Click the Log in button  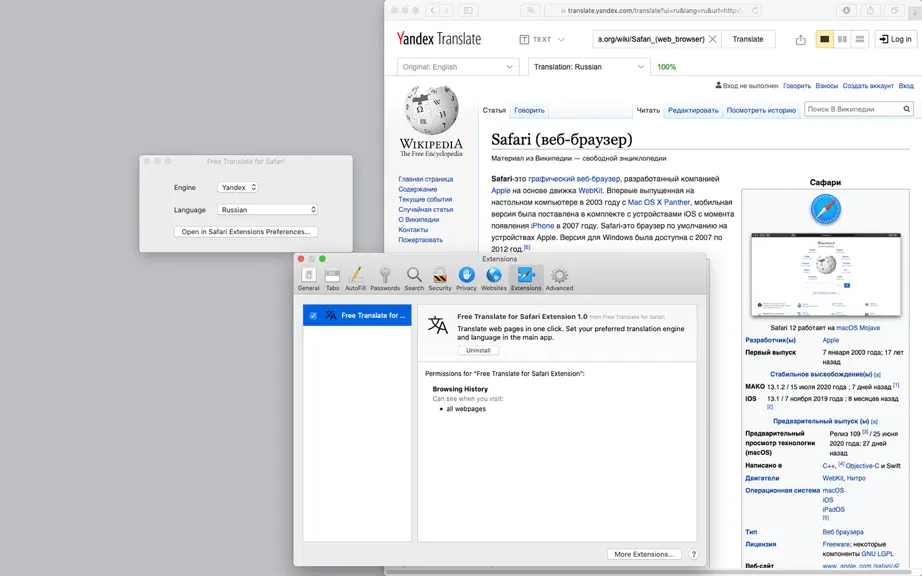pos(896,39)
